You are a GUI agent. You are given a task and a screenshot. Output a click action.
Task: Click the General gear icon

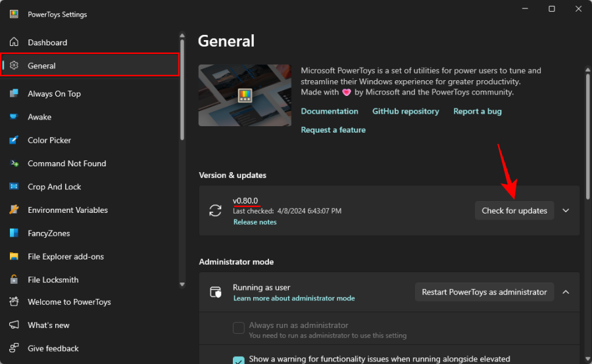point(14,65)
